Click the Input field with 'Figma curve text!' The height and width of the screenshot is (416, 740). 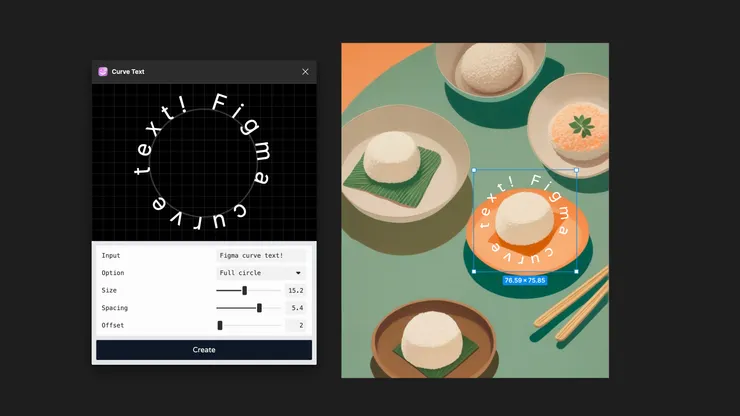pyautogui.click(x=261, y=255)
